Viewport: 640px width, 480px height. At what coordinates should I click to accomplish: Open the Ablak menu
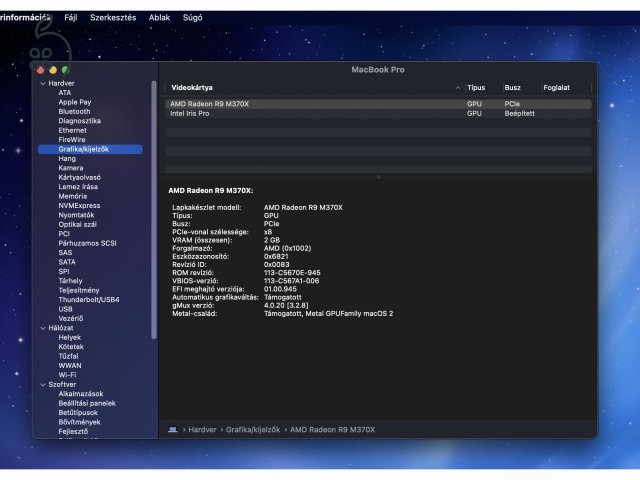[x=159, y=18]
